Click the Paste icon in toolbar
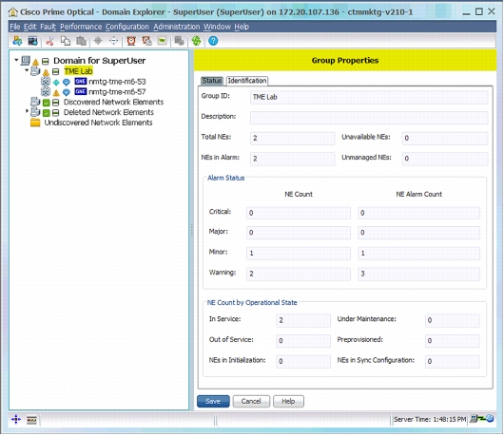 coord(81,41)
